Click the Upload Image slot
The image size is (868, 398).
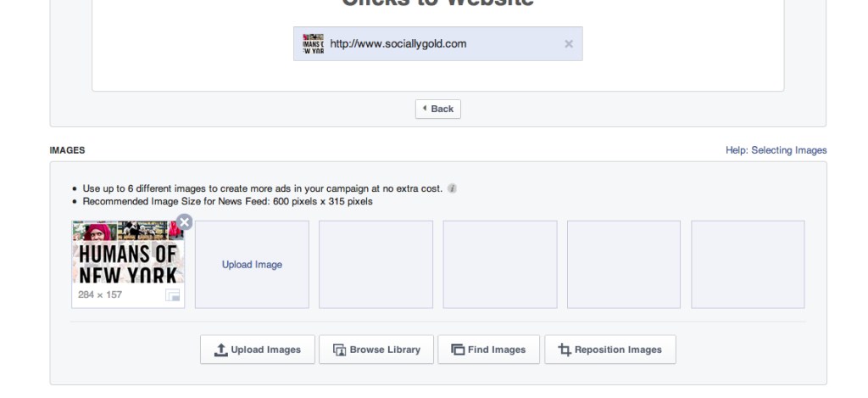tap(252, 265)
